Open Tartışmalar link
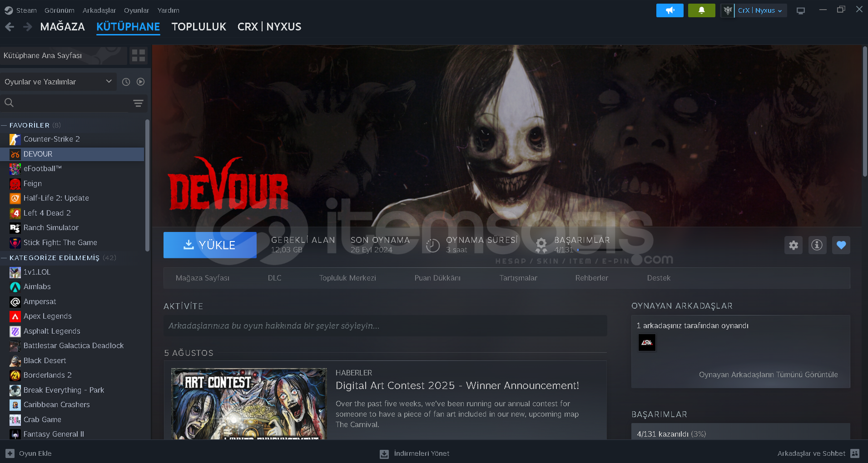The height and width of the screenshot is (463, 868). 518,278
